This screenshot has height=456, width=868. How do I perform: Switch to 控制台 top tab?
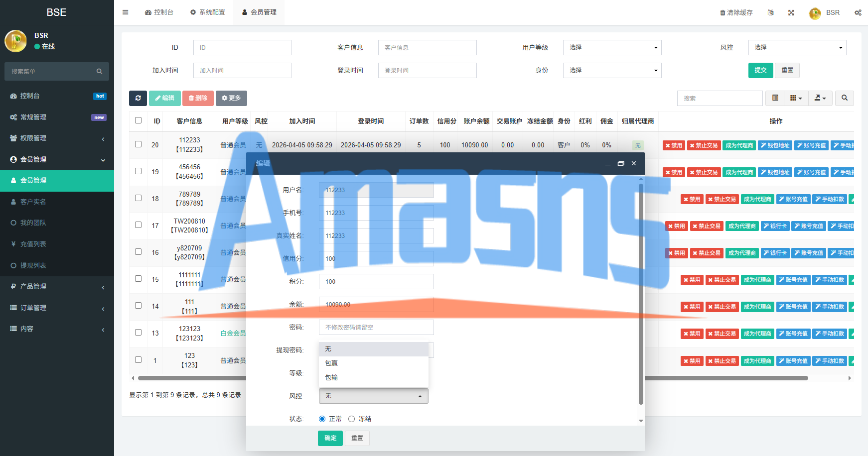[159, 12]
